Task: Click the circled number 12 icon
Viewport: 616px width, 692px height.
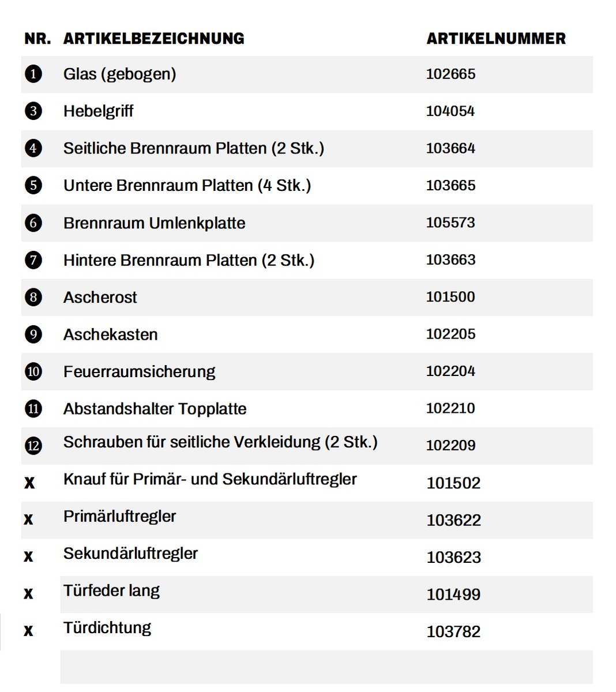Action: 33,446
